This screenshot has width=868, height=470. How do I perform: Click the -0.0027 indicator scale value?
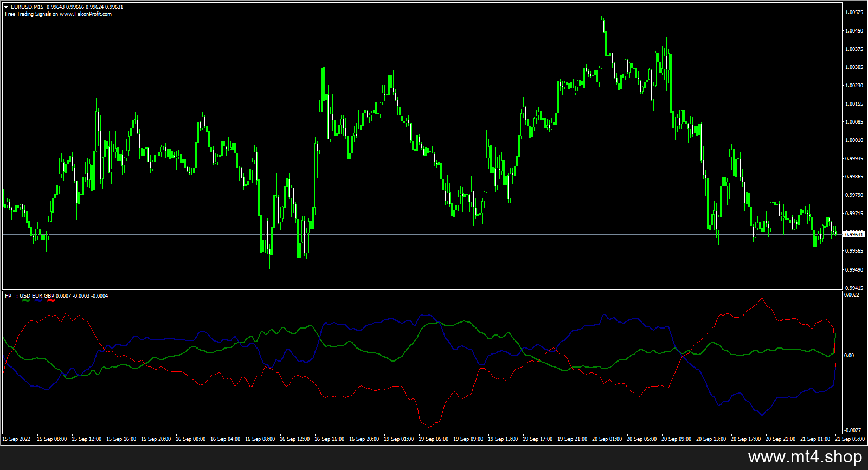852,430
